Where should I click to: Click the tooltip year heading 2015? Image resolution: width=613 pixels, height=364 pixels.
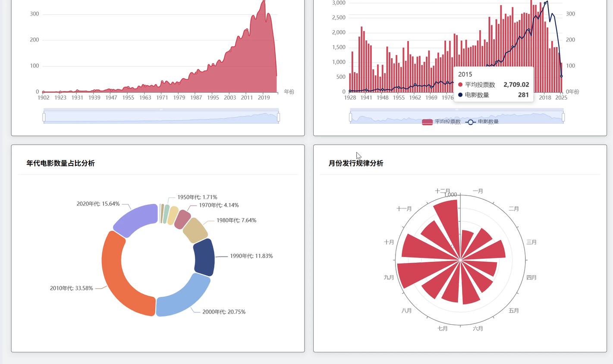[465, 74]
